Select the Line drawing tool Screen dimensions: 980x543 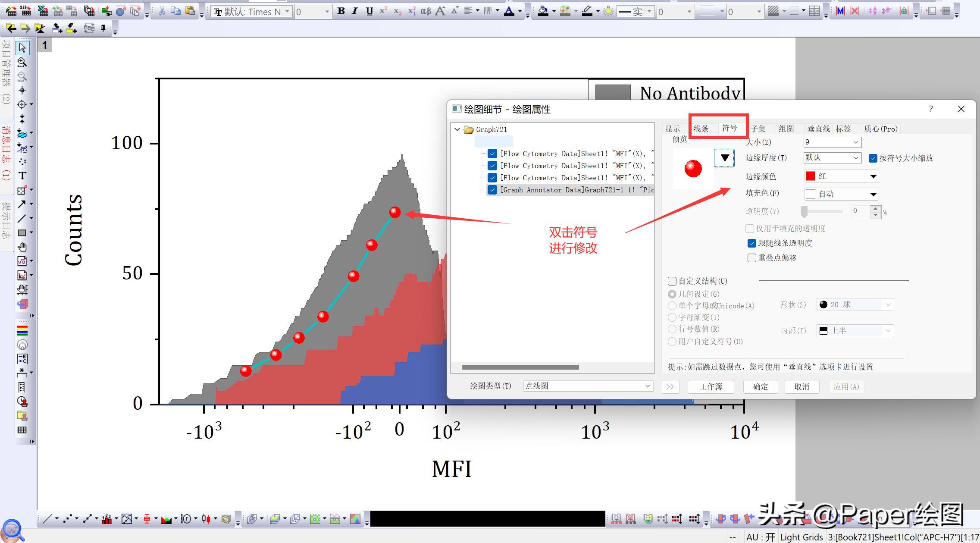click(x=22, y=218)
